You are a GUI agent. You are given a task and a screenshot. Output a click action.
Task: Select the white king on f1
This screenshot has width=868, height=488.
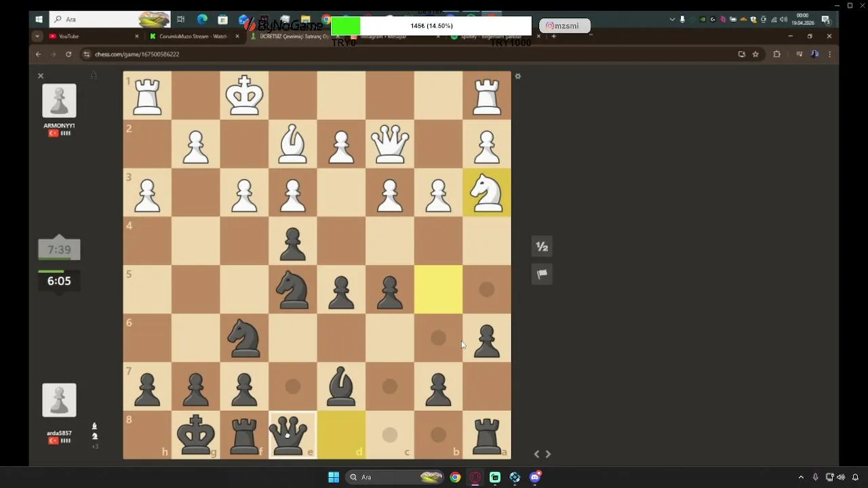244,96
